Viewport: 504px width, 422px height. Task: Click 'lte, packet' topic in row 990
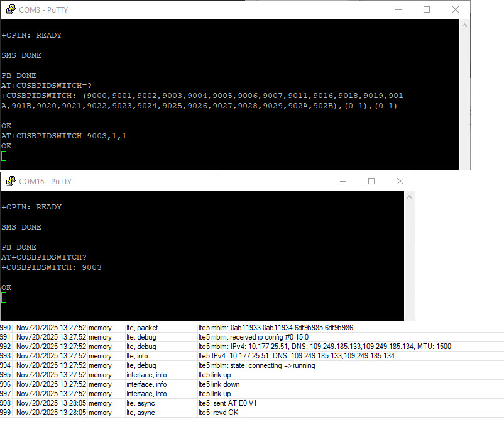142,328
